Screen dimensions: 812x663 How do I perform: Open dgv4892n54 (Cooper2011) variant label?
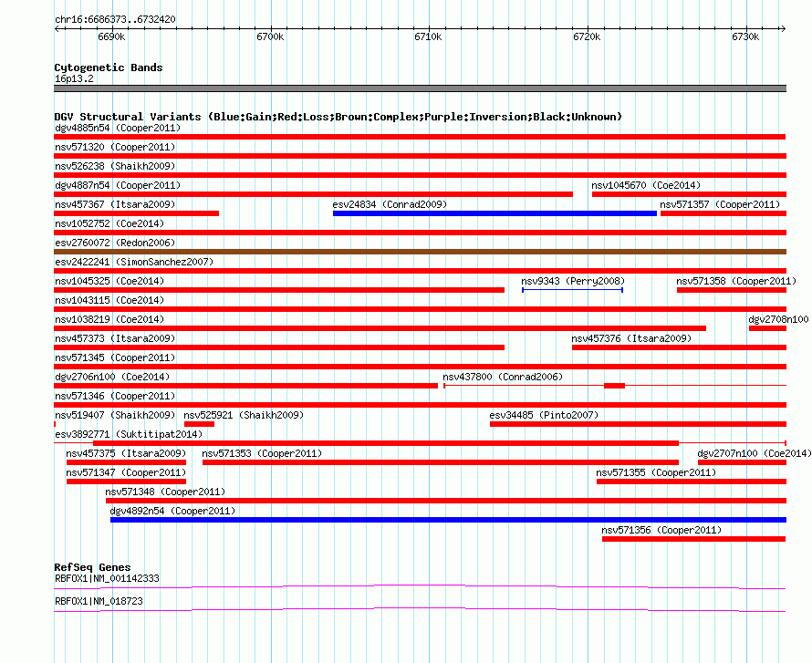[172, 511]
